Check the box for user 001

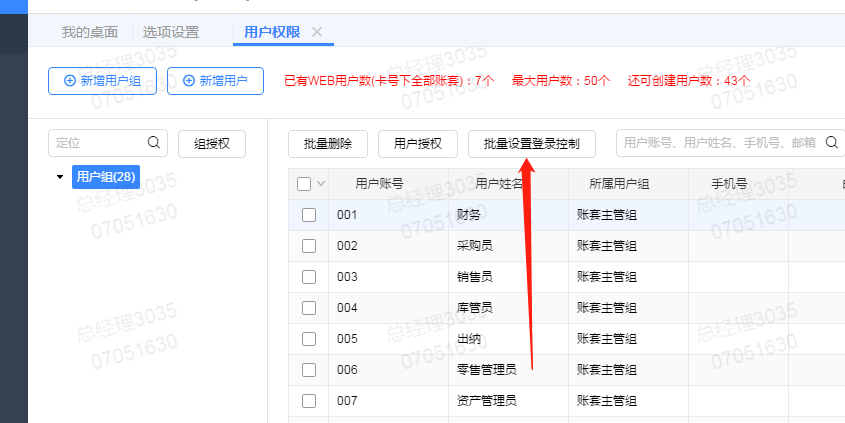click(309, 215)
